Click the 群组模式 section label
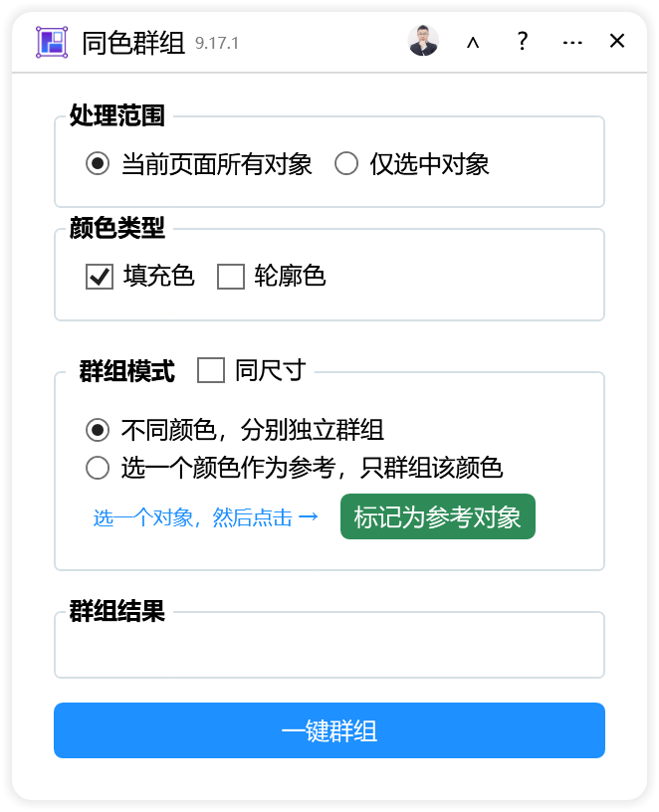This screenshot has height=812, width=659. 127,371
